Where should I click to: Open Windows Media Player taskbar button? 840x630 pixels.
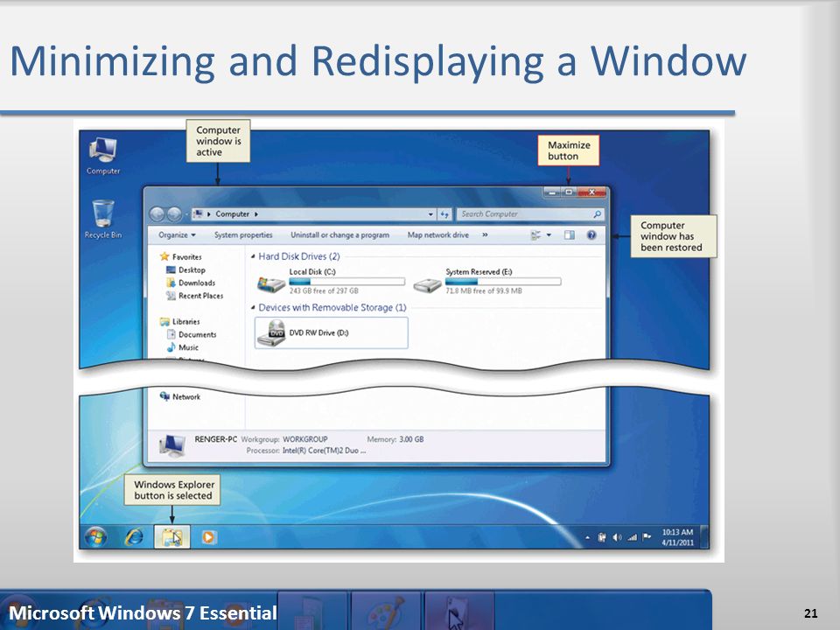pyautogui.click(x=209, y=536)
